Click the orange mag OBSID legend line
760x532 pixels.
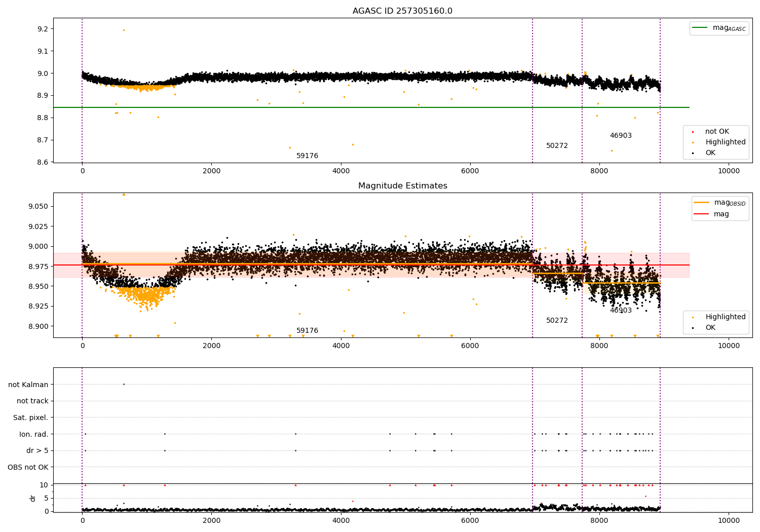pos(702,203)
